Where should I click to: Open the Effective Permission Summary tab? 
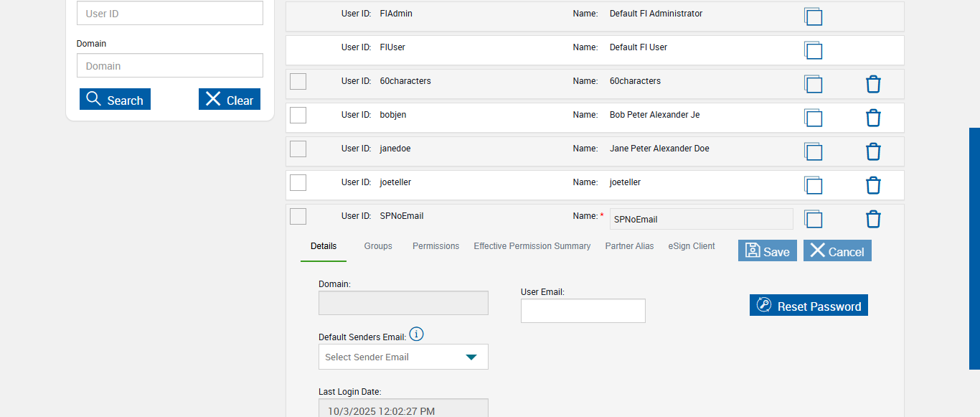[532, 246]
